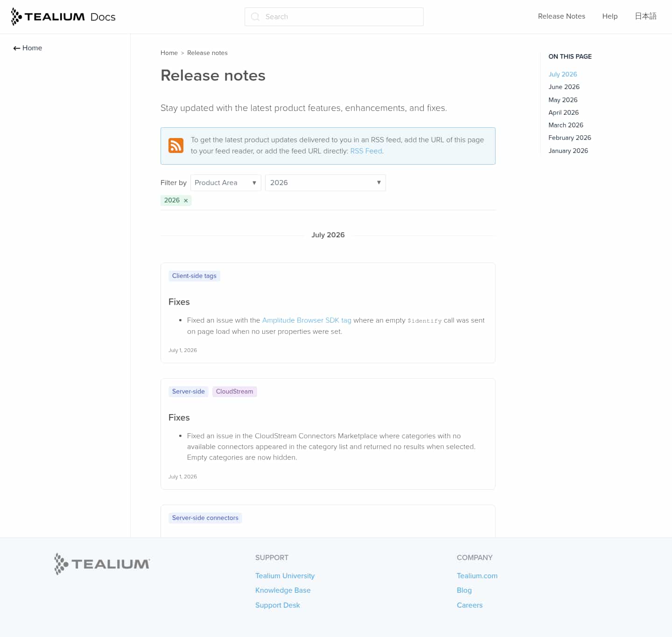Viewport: 672px width, 637px height.
Task: Click July 1, 2026 date in CloudStream card
Action: pyautogui.click(x=182, y=477)
